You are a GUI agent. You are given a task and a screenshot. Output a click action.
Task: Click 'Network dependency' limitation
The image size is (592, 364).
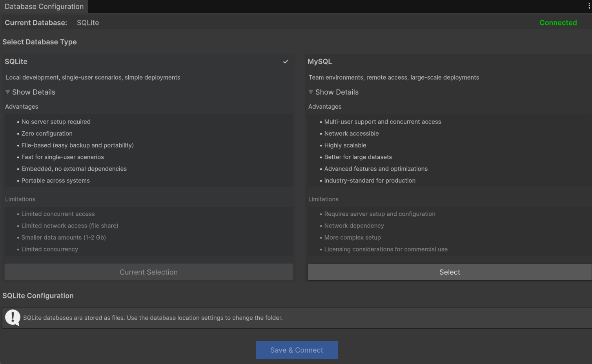tap(354, 226)
